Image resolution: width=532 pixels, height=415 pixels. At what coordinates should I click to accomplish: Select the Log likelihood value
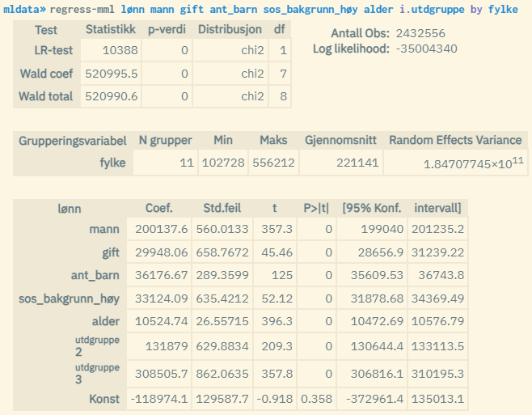(x=426, y=49)
